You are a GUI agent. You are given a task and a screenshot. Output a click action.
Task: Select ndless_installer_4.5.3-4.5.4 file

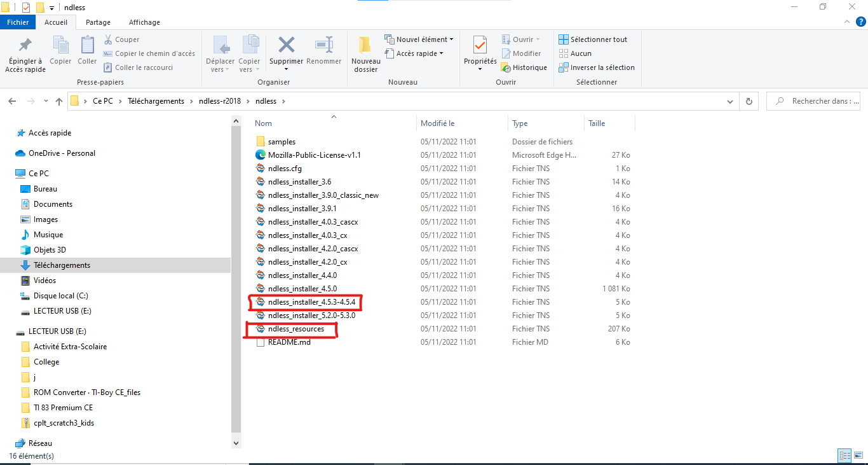tap(311, 302)
